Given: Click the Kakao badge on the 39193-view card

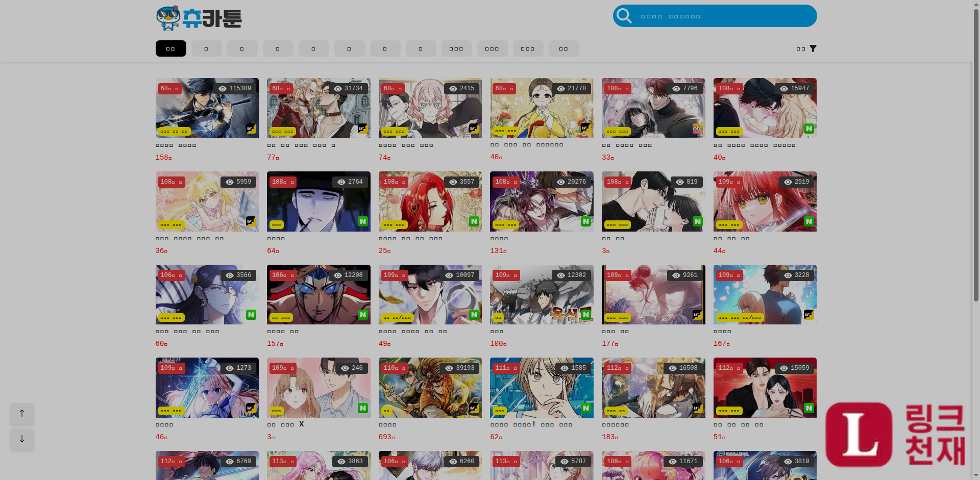Looking at the screenshot, I should point(474,408).
